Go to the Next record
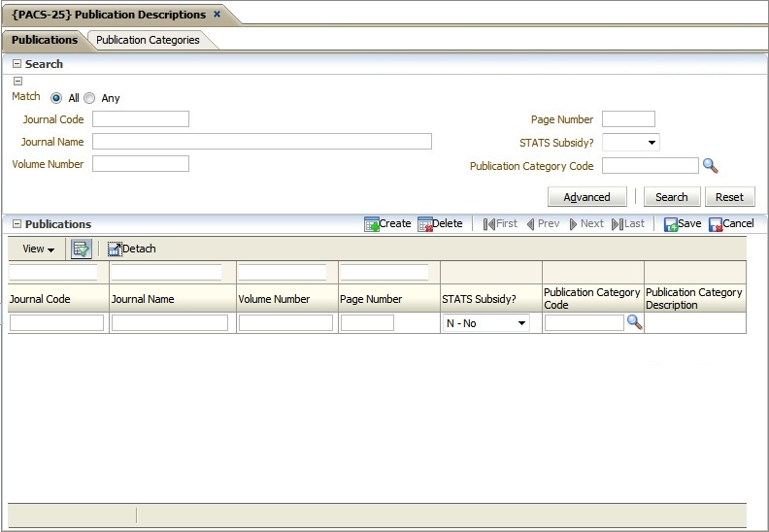 (x=586, y=224)
